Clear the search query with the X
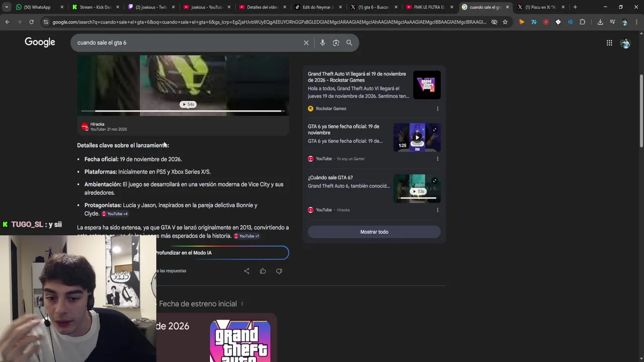The height and width of the screenshot is (362, 644). click(x=306, y=43)
